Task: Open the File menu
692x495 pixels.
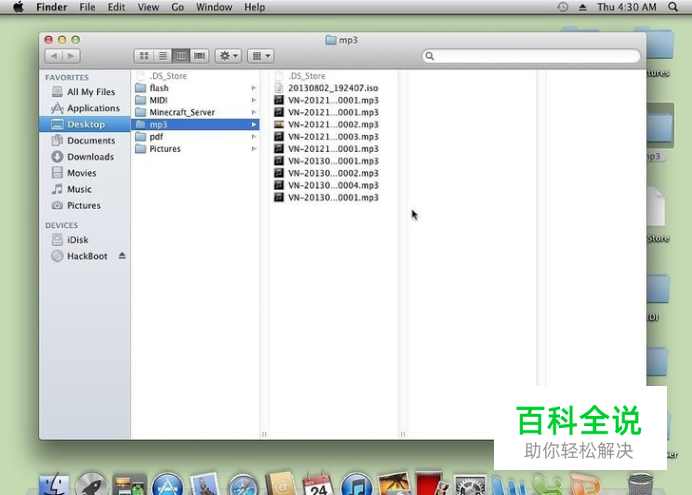Action: click(x=87, y=7)
